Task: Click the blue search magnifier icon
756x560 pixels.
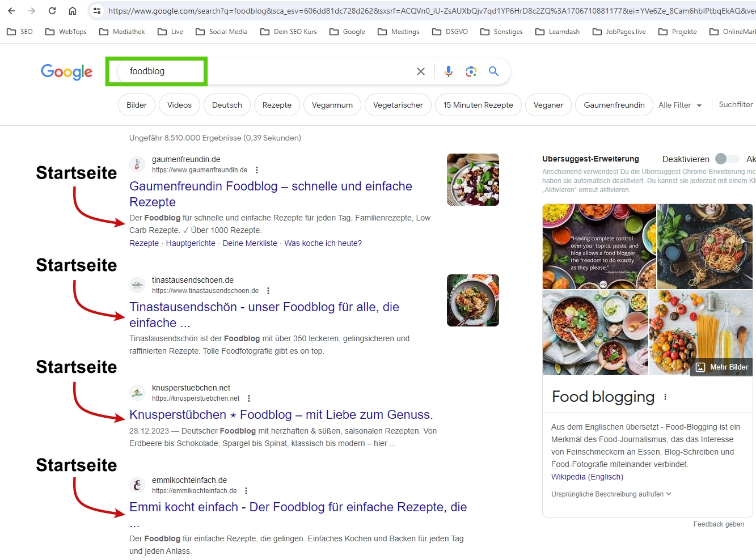Action: 493,71
